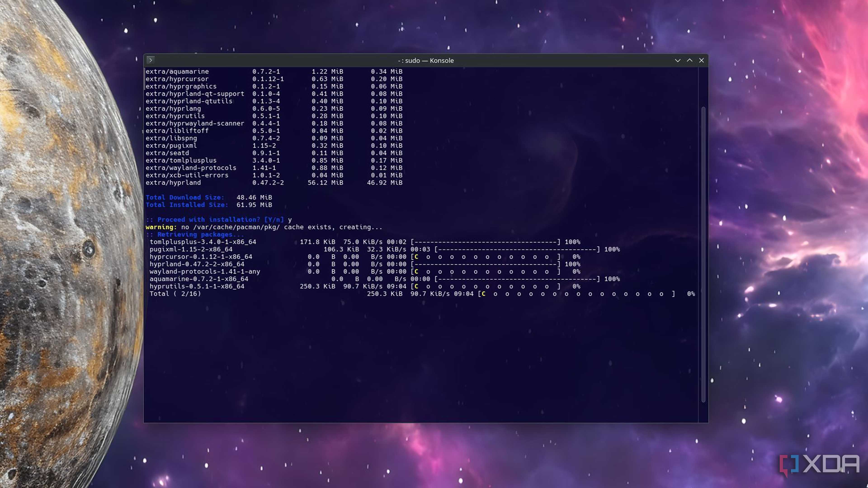Select 'extra/hyprwayland-scanner' line
This screenshot has height=488, width=868.
[x=274, y=123]
